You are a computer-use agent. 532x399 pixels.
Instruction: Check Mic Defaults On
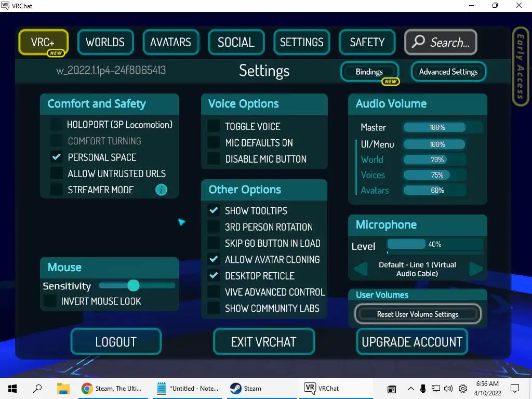[x=214, y=142]
